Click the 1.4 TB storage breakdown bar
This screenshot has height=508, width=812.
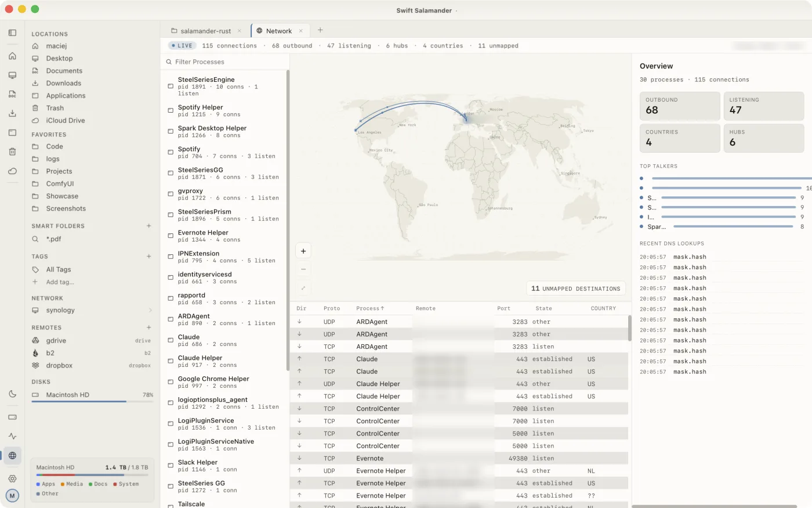pyautogui.click(x=92, y=475)
